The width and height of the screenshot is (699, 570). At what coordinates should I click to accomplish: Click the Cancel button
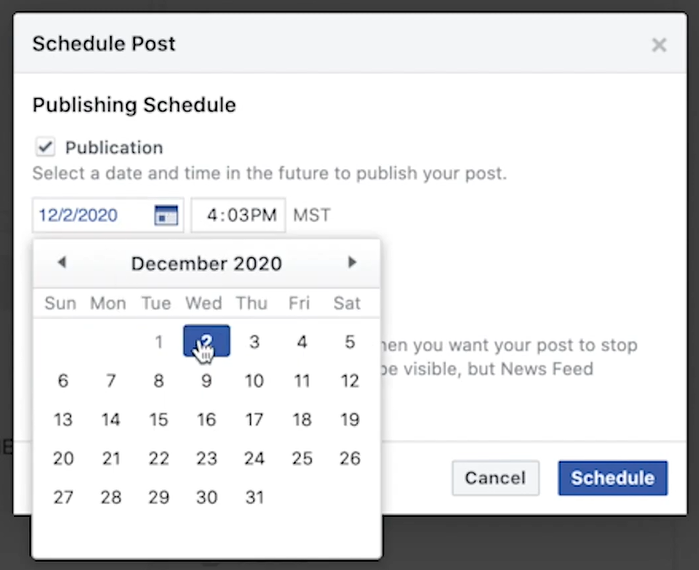(x=495, y=478)
